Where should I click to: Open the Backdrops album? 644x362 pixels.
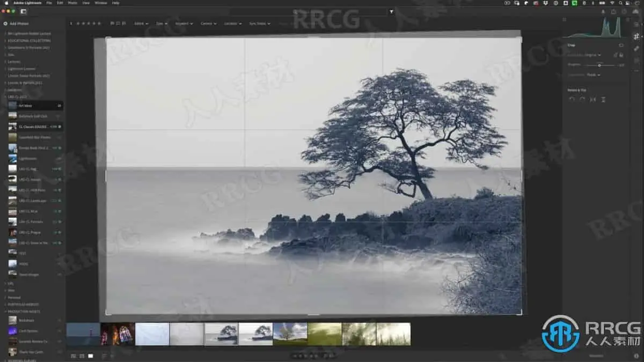tap(35, 320)
